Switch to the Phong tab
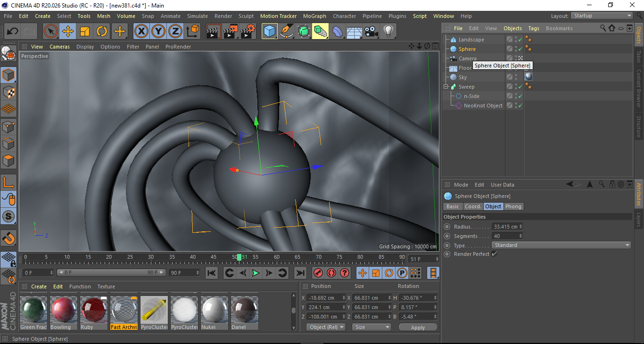This screenshot has height=344, width=644. coord(513,206)
